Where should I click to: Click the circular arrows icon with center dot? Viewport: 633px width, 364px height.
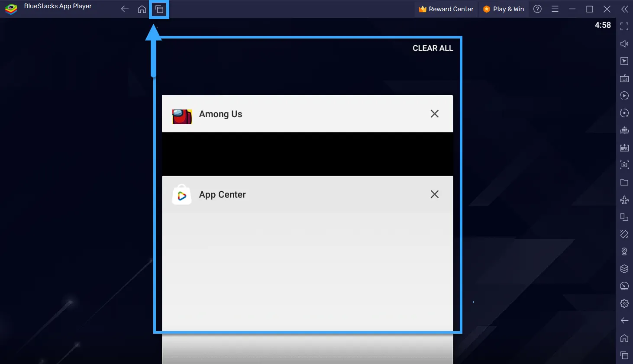(x=624, y=113)
